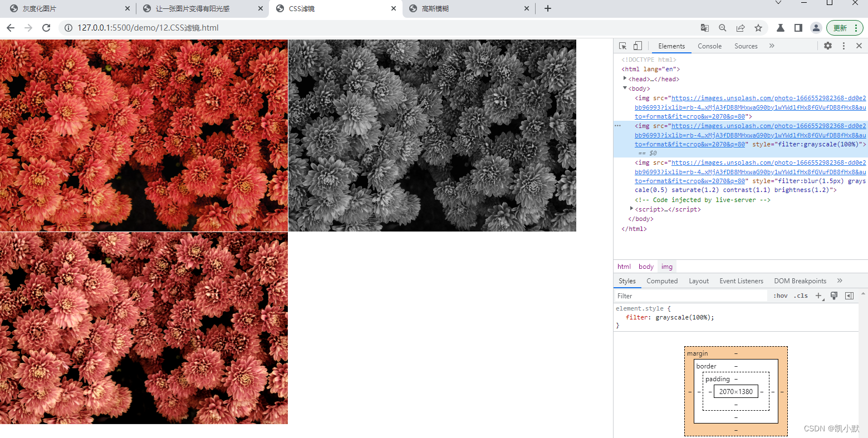
Task: Open the DOM Breakpoints tab
Action: pos(800,281)
